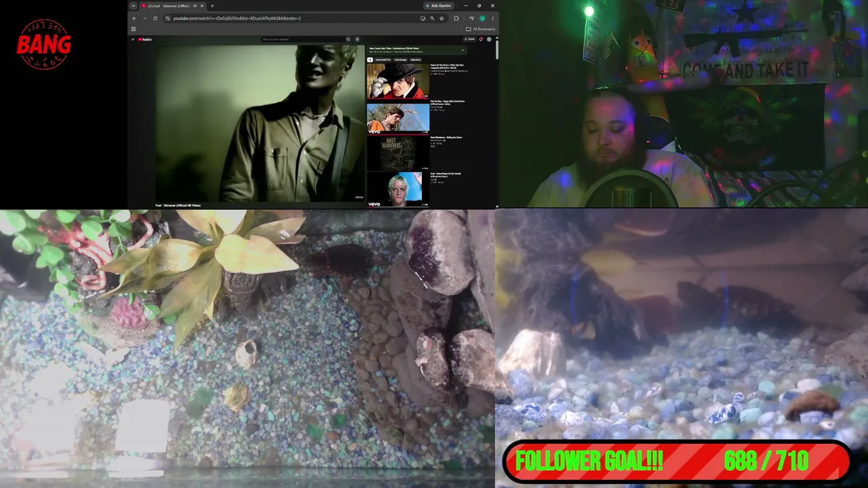Go back using the browser back arrow
This screenshot has width=868, height=488.
[134, 18]
